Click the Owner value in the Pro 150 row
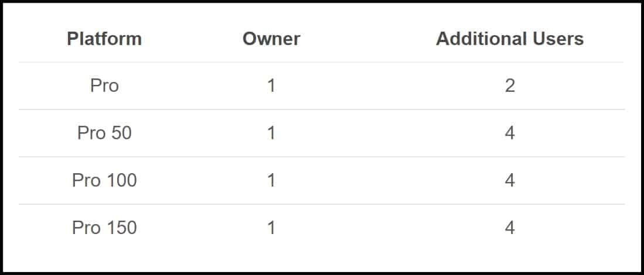644x275 pixels. point(271,228)
